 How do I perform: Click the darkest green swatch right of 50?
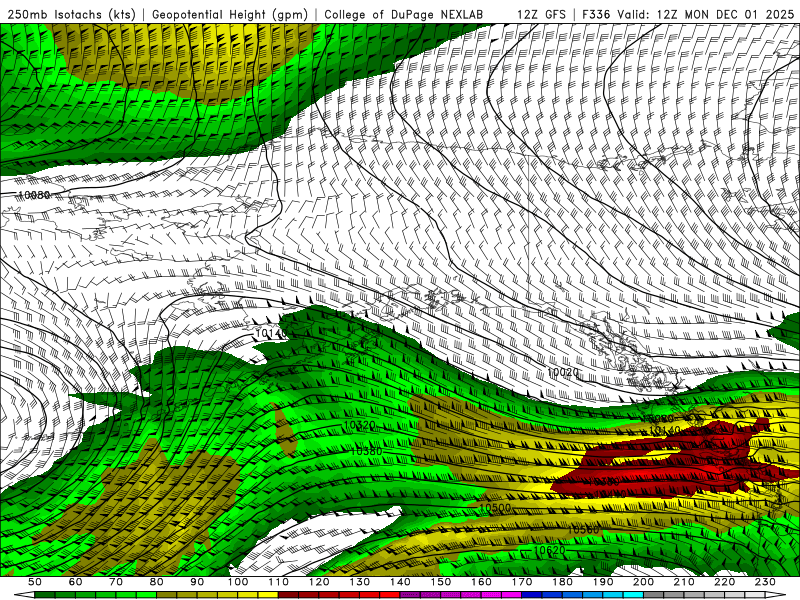click(44, 595)
